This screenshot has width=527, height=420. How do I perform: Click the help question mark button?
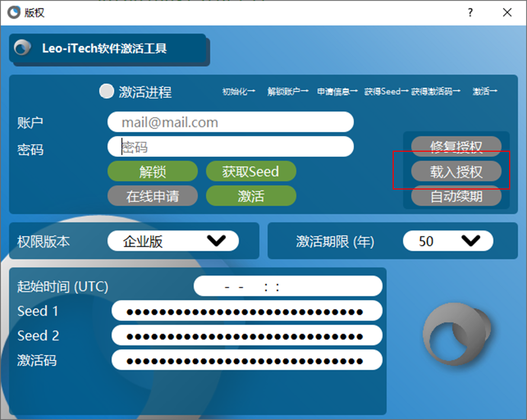click(x=471, y=13)
